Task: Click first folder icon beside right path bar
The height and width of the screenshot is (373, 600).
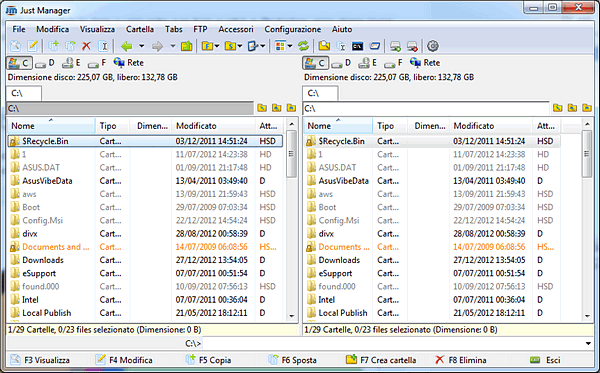Action: tap(558, 108)
